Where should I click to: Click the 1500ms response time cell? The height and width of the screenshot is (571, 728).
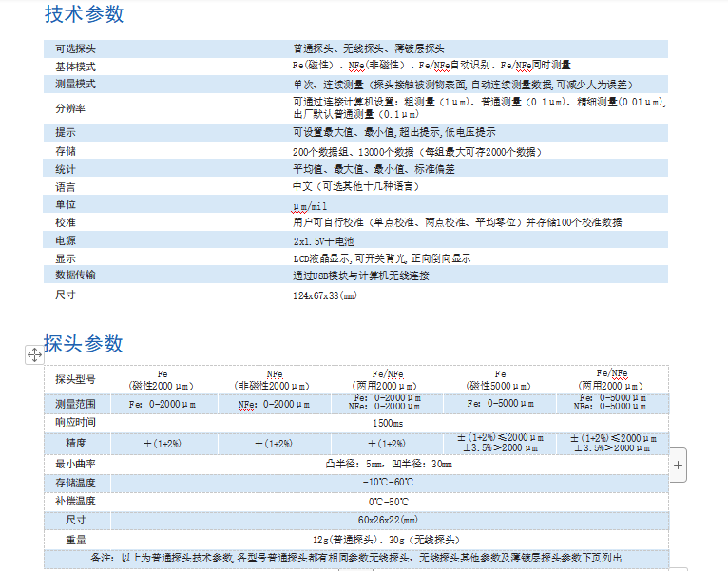[x=388, y=423]
